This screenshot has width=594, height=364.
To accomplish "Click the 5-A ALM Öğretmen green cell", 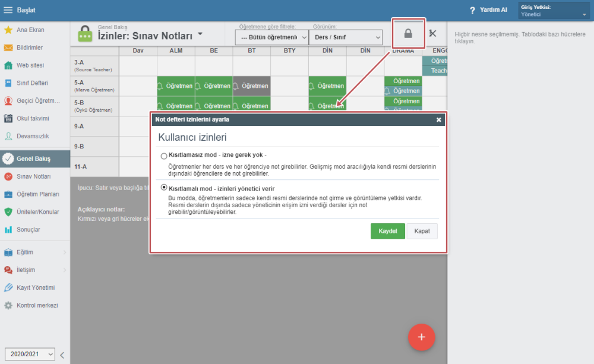I will point(176,86).
